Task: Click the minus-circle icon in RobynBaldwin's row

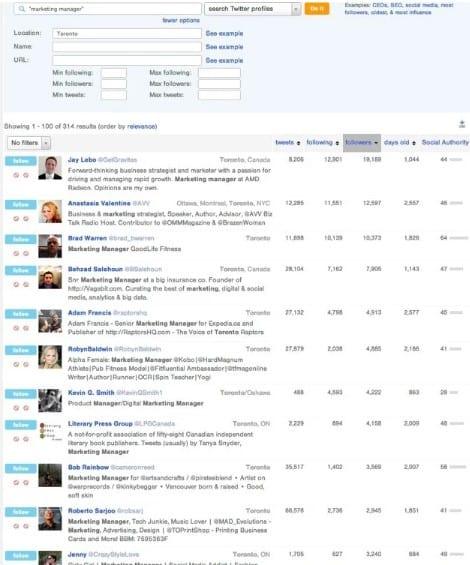Action: point(26,365)
